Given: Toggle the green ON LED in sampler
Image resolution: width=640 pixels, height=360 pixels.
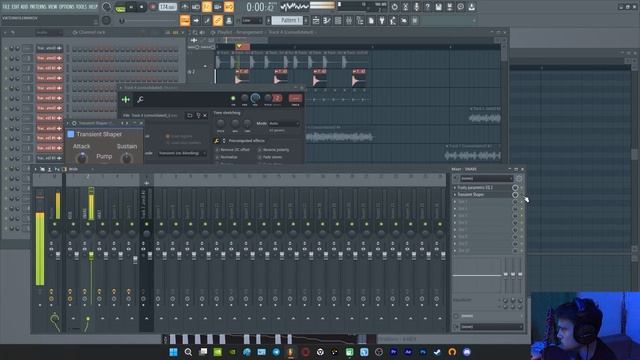Looking at the screenshot, I should 233,98.
